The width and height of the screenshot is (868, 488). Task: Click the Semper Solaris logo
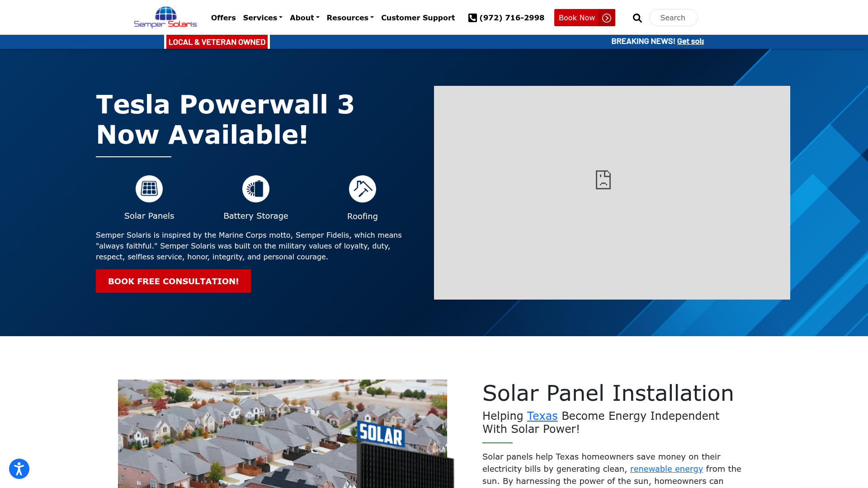(165, 17)
